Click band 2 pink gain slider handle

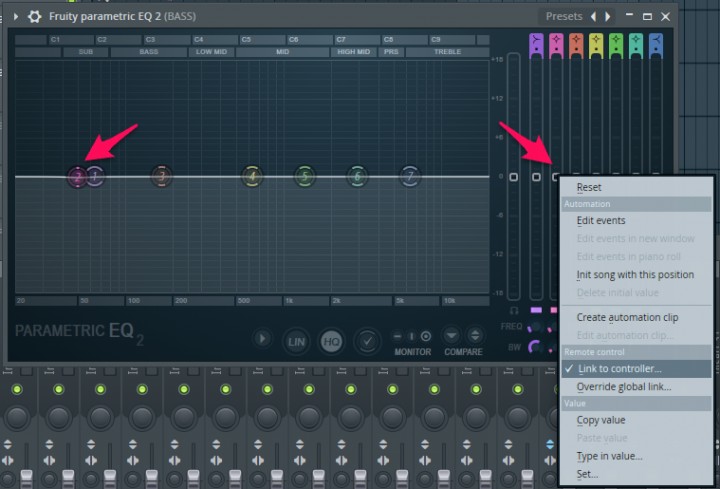(x=556, y=177)
